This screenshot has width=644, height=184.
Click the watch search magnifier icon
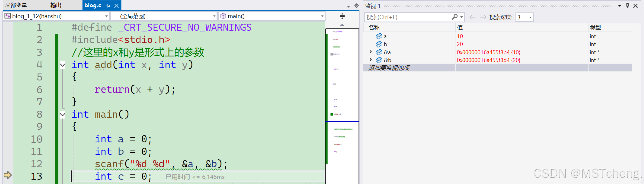pos(455,17)
